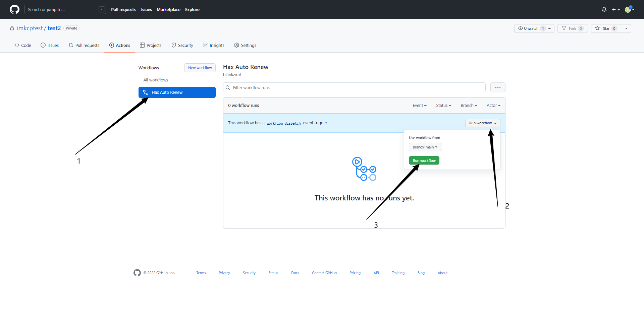Select Hax Auto Renew workflow
Screen dimensions: 644x314
(x=177, y=92)
